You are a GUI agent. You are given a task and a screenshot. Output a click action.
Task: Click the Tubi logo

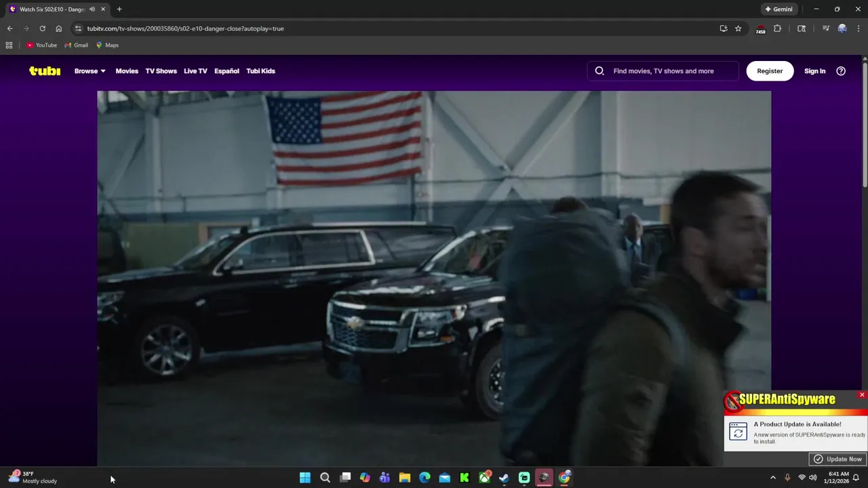click(45, 71)
